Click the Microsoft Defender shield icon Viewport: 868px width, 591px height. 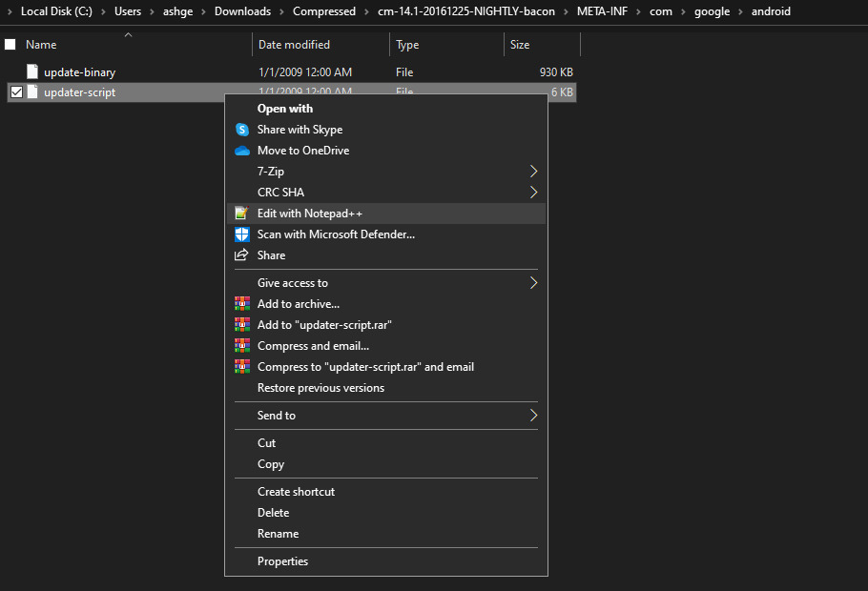242,234
